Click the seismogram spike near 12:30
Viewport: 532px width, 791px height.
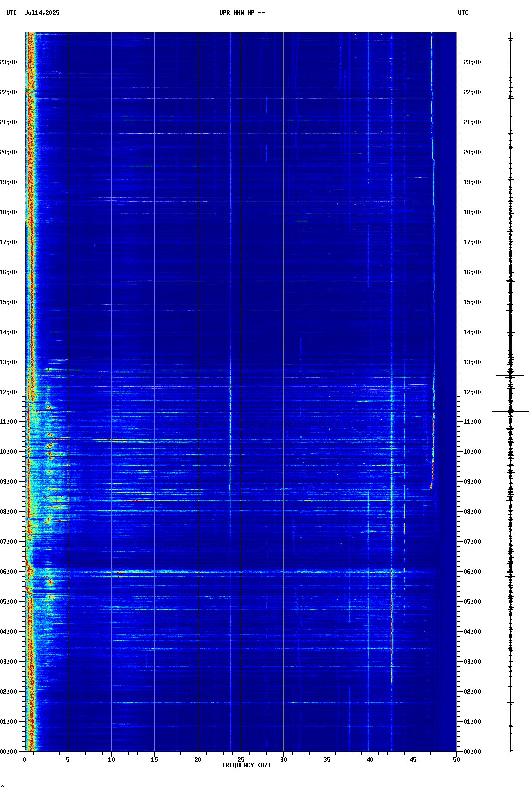click(x=510, y=375)
